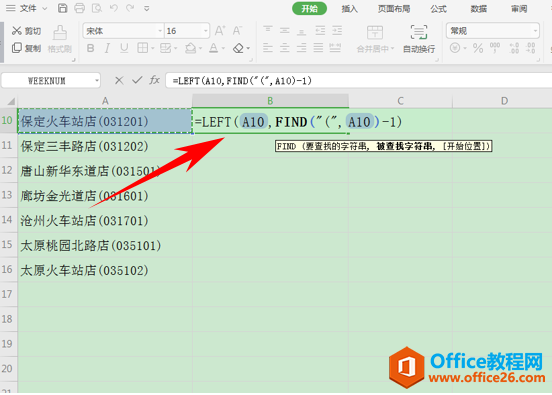Image resolution: width=552 pixels, height=395 pixels.
Task: Click the top vertical align icon
Action: (268, 30)
